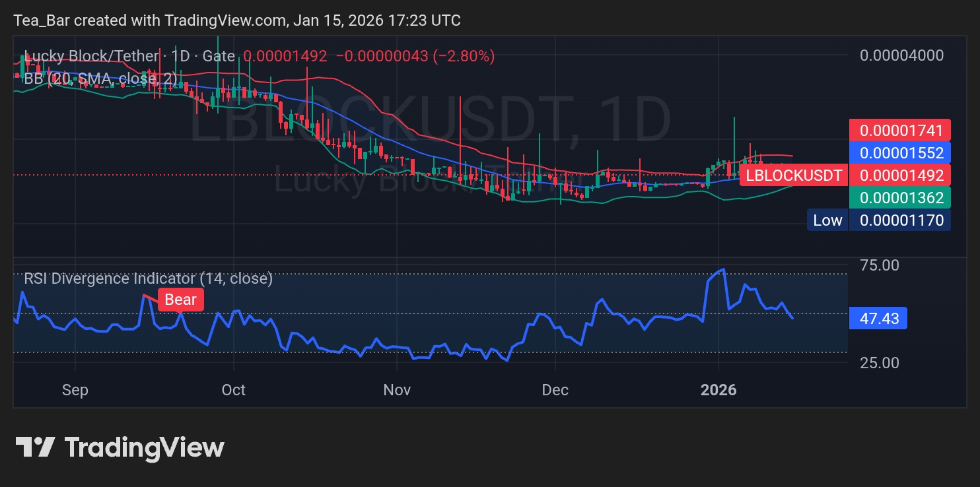Open the TradingView wordmark link
This screenshot has height=487, width=980.
point(144,447)
